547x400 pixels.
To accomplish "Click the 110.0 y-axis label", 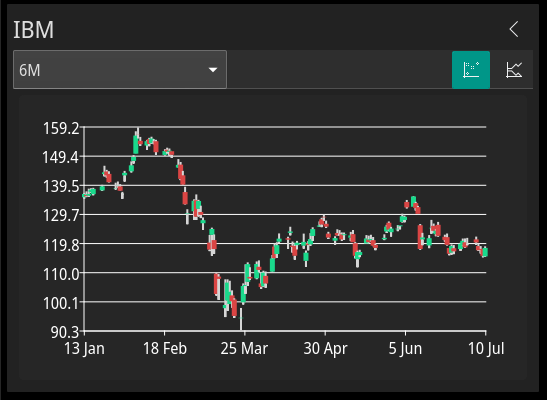I will (x=61, y=274).
